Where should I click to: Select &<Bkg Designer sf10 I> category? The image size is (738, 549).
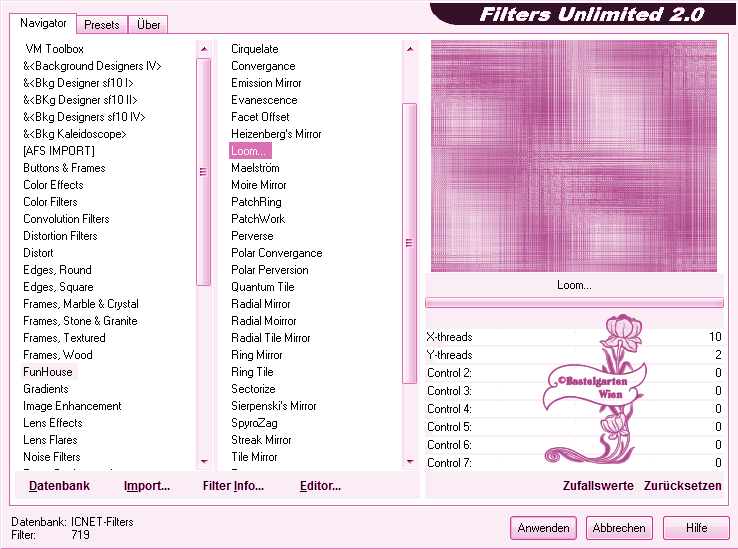(x=78, y=83)
